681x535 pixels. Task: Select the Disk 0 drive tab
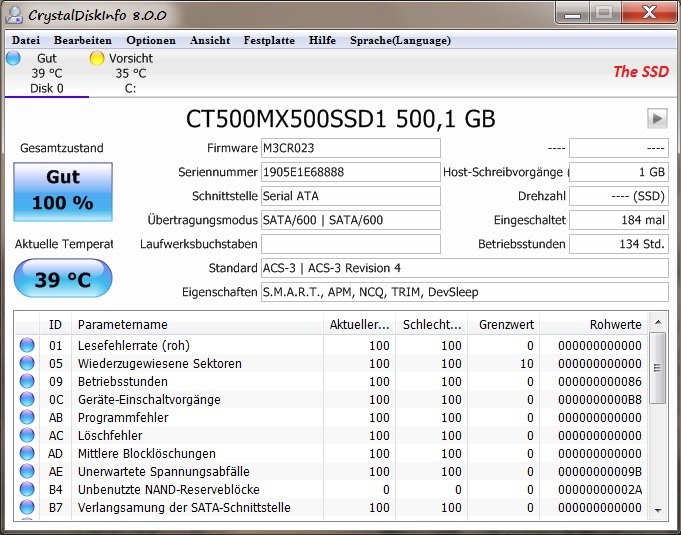pos(46,73)
